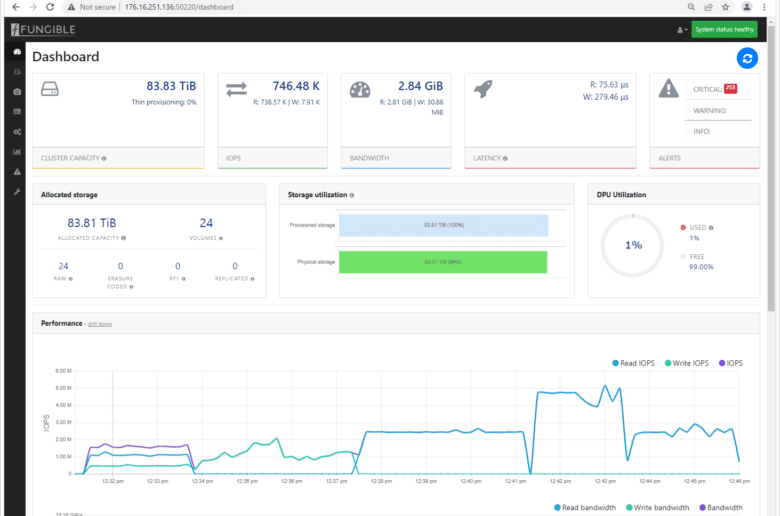Click the blue refresh dashboard button
780x516 pixels.
pyautogui.click(x=747, y=58)
